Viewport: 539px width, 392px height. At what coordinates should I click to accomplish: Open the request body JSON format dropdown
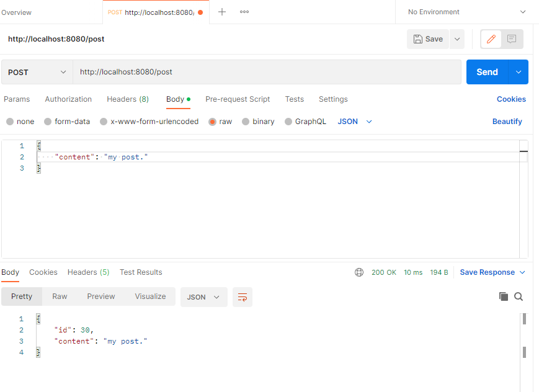tap(355, 122)
